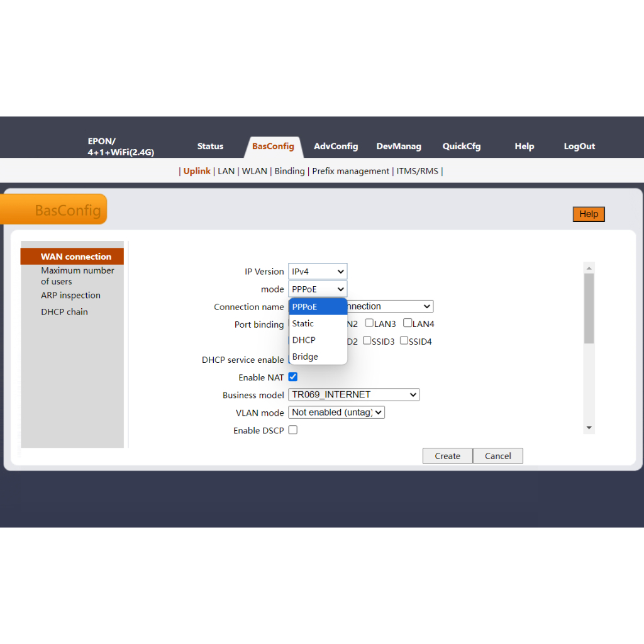The height and width of the screenshot is (644, 644).
Task: Enable the DSCP checkbox
Action: (x=293, y=430)
